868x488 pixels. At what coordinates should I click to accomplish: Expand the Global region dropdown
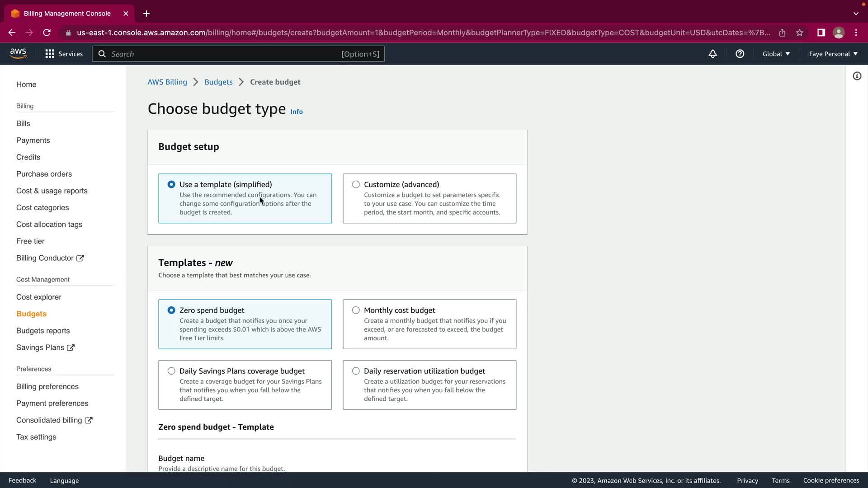tap(776, 54)
